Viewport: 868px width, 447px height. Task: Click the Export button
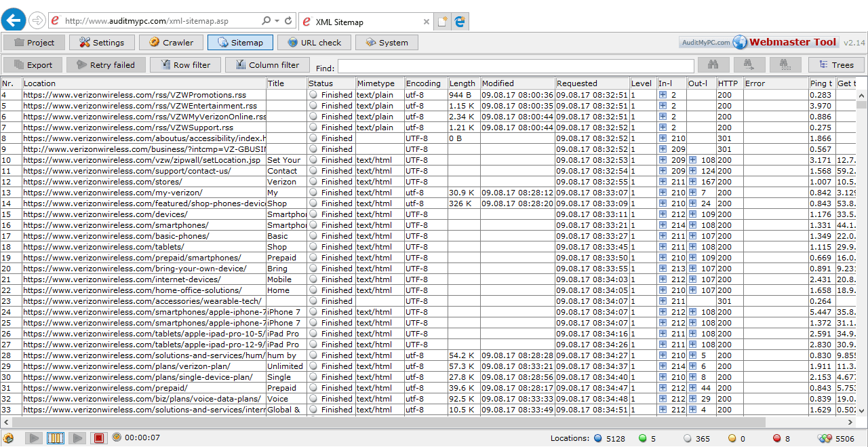point(33,65)
